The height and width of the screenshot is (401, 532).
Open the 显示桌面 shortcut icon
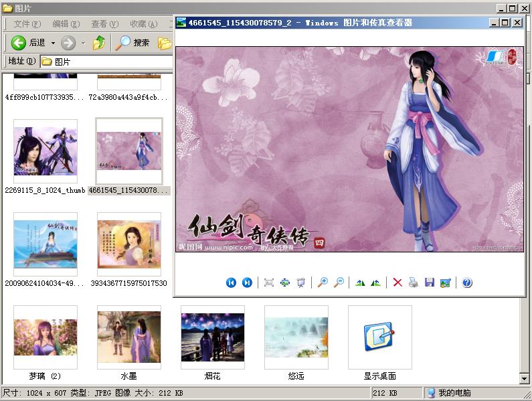click(x=379, y=337)
